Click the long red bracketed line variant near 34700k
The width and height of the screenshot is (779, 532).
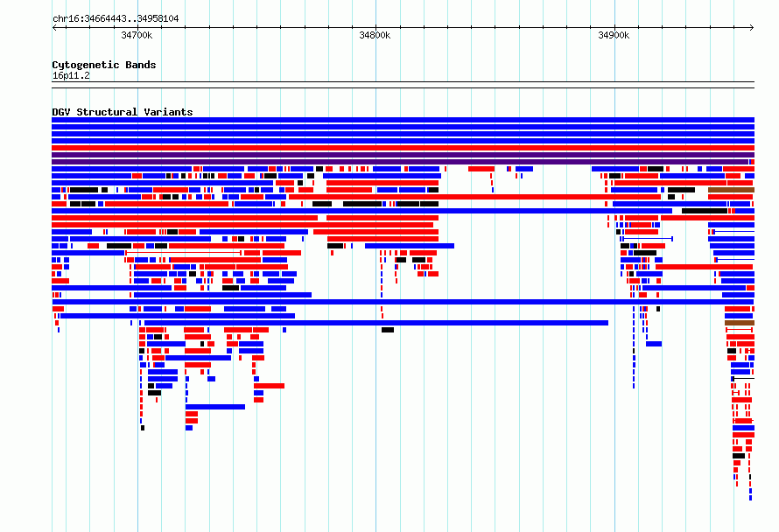coord(183,253)
